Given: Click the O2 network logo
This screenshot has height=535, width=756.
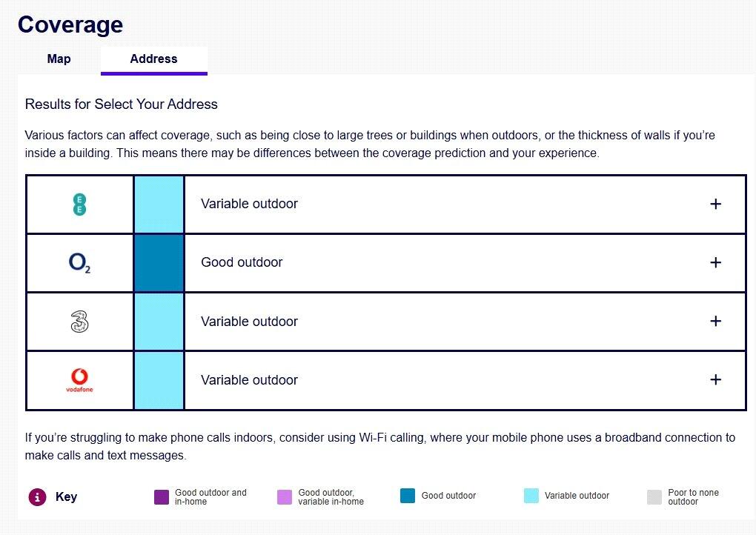Looking at the screenshot, I should 79,263.
